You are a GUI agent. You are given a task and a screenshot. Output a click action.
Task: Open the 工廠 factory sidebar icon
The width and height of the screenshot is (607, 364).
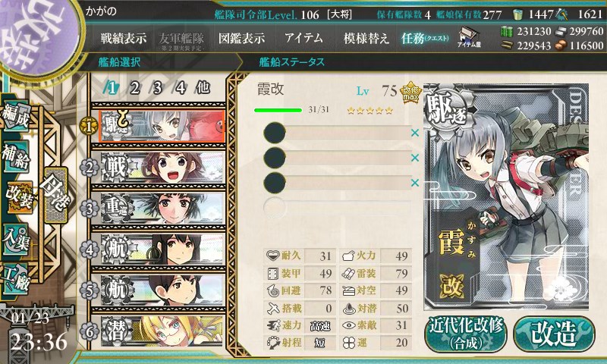click(x=15, y=279)
